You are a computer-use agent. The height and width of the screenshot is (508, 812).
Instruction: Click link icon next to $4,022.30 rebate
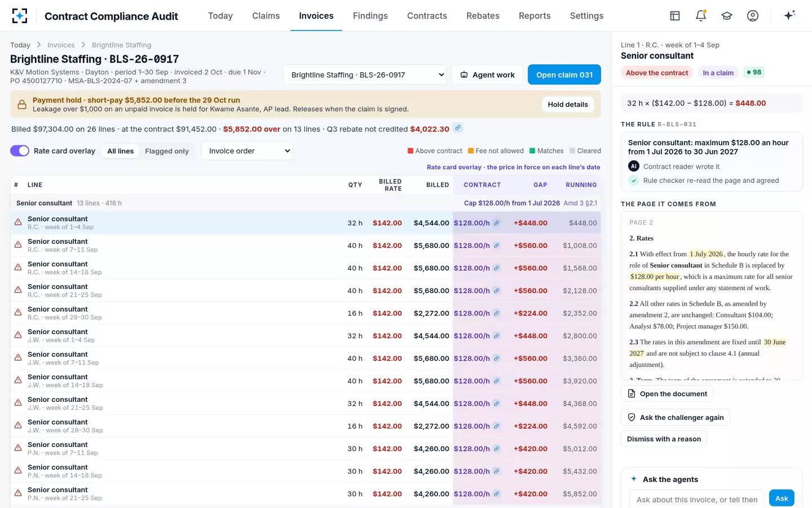(458, 128)
